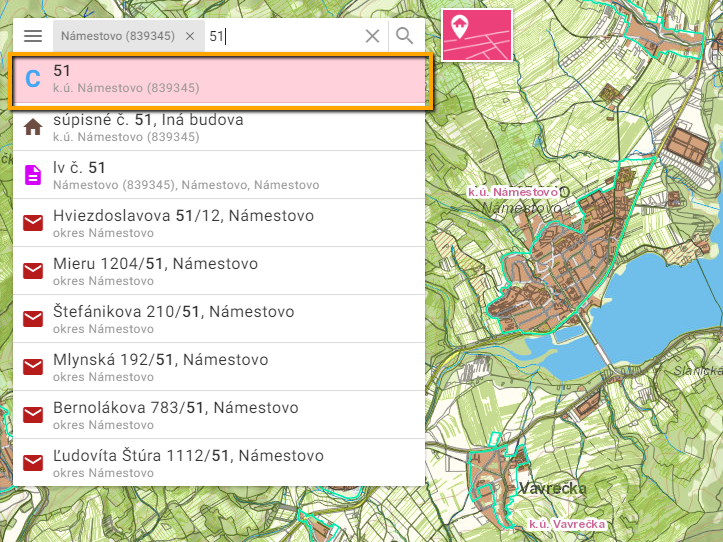Open Bernolákova 783/51 address result
The width and height of the screenshot is (723, 542).
[220, 415]
